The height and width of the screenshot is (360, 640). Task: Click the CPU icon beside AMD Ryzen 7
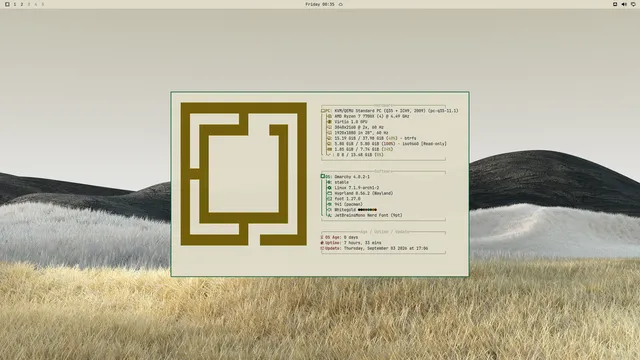(329, 116)
